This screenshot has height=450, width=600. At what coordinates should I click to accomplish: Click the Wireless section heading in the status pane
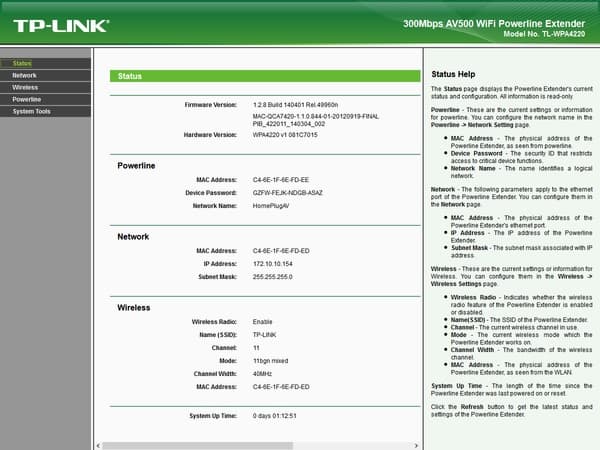pos(134,308)
